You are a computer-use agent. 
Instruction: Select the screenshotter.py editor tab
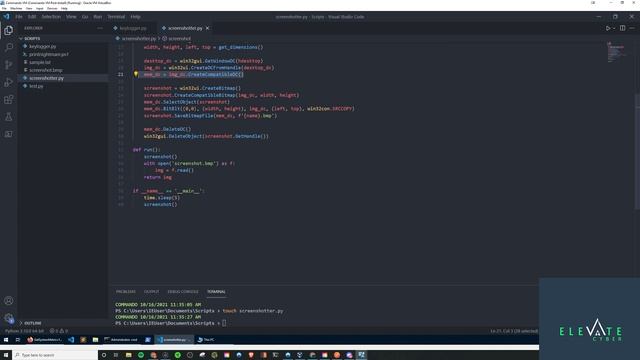pos(185,28)
